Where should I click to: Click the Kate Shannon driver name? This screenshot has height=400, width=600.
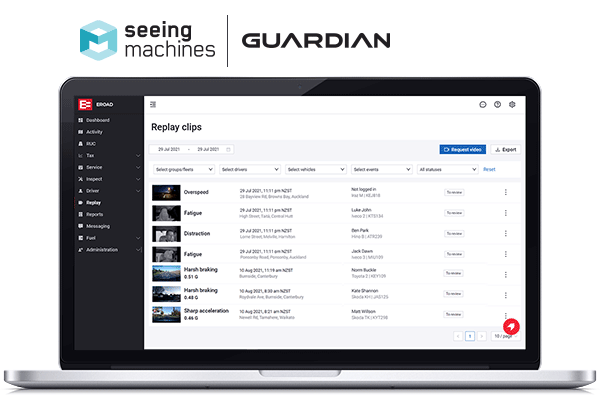click(365, 291)
